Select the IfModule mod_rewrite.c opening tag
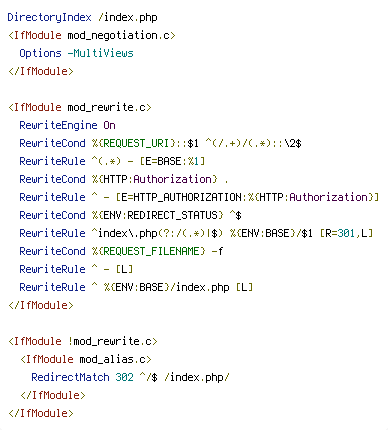Image resolution: width=388 pixels, height=430 pixels. [x=80, y=107]
